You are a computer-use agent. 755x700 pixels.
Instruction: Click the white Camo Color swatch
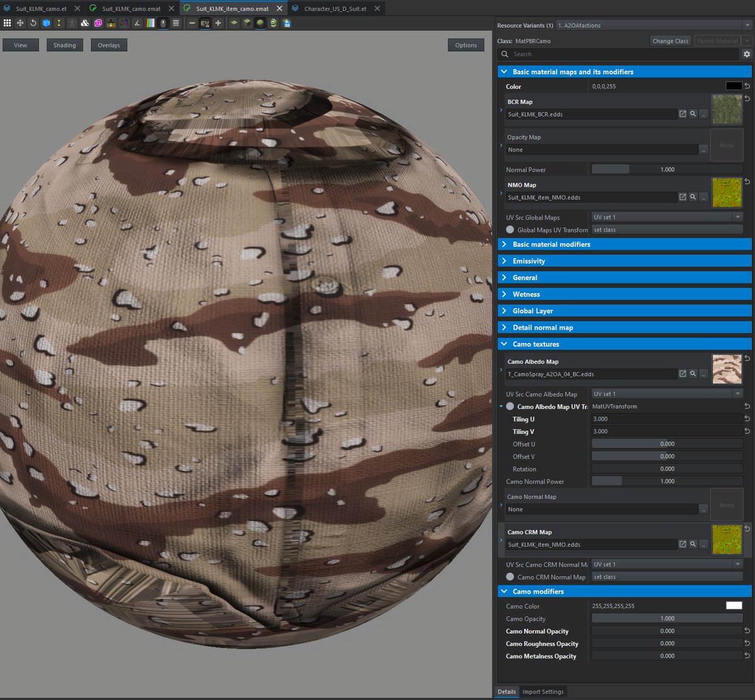(x=734, y=606)
